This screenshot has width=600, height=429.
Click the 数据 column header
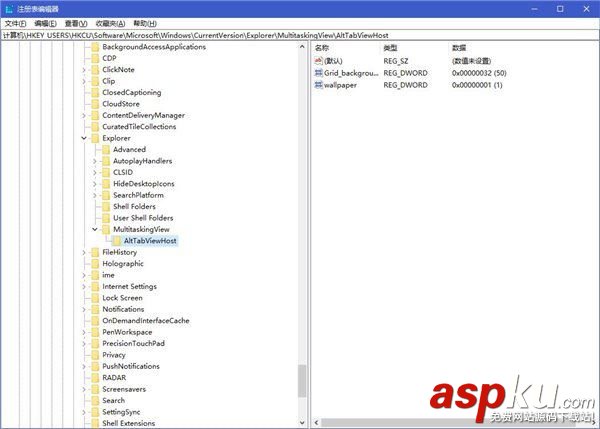coord(459,48)
